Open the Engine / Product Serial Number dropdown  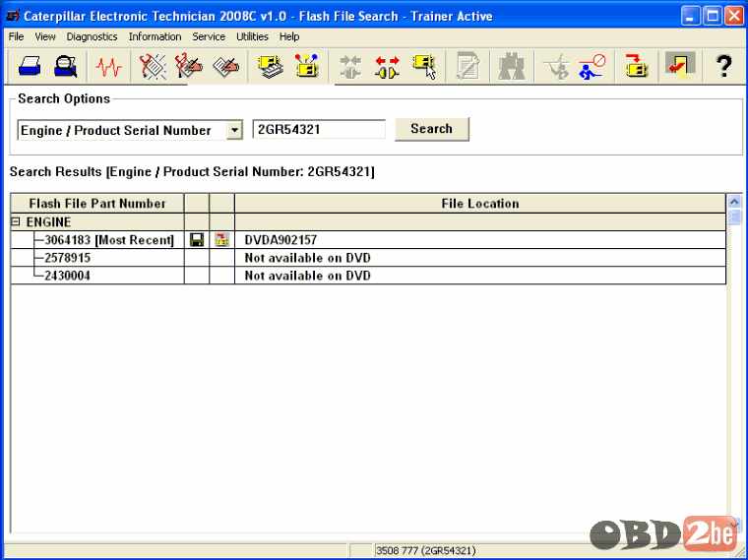point(234,130)
